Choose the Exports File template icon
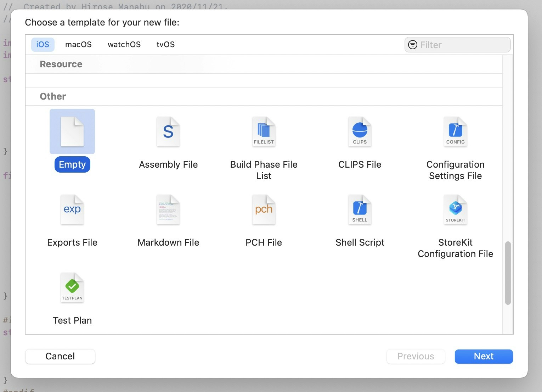542x392 pixels. point(72,209)
